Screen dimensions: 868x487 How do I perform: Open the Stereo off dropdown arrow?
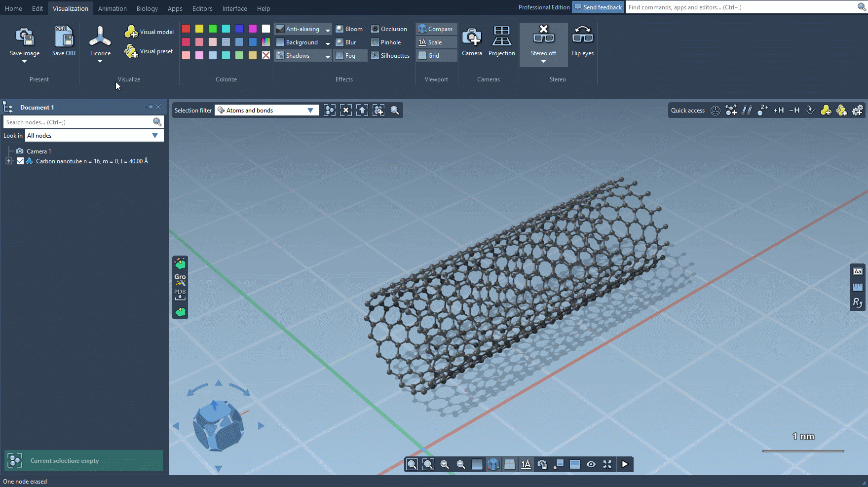click(x=543, y=62)
